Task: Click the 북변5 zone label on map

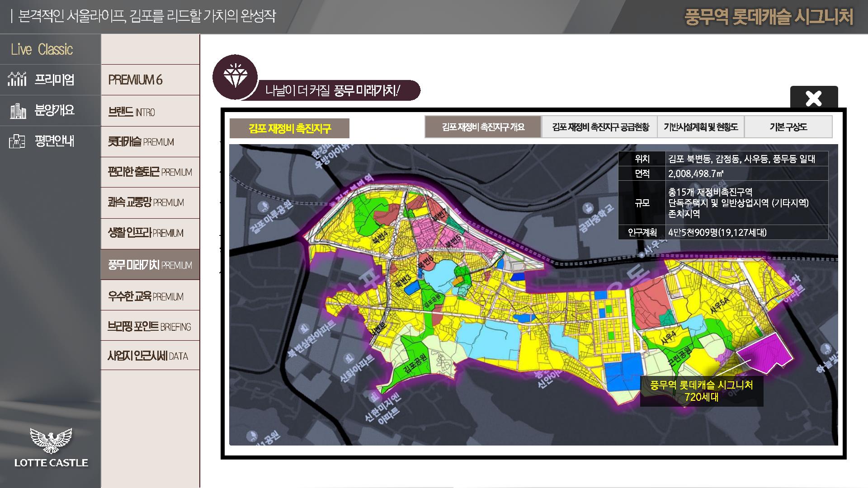Action: (x=453, y=242)
